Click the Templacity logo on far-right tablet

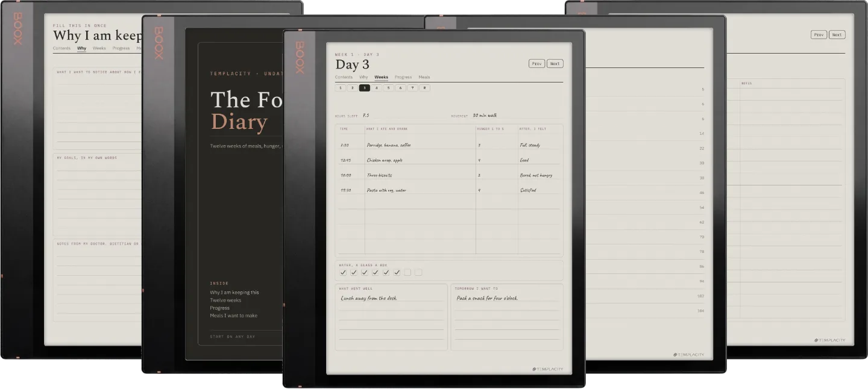pos(829,340)
